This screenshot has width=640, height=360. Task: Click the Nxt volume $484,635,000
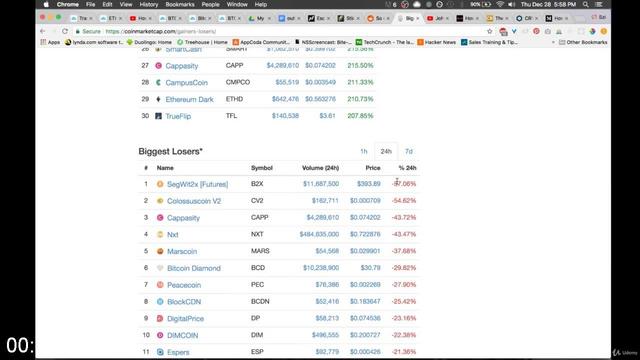(x=319, y=234)
